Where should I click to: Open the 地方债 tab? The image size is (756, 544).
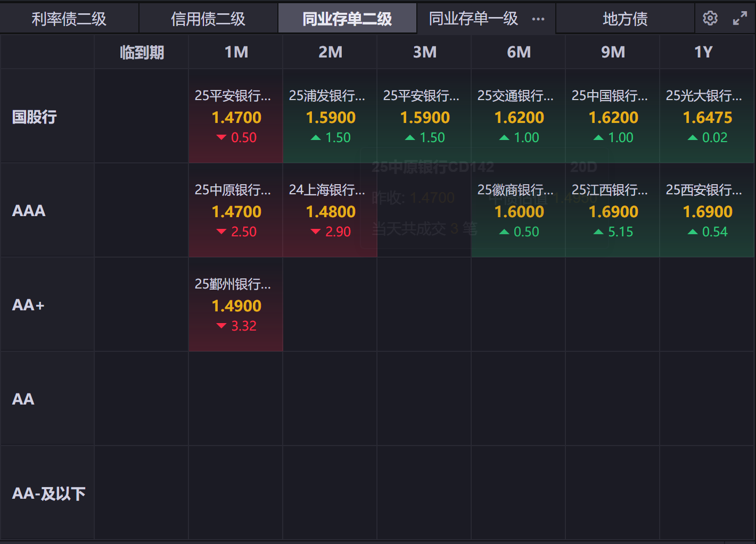pyautogui.click(x=625, y=19)
